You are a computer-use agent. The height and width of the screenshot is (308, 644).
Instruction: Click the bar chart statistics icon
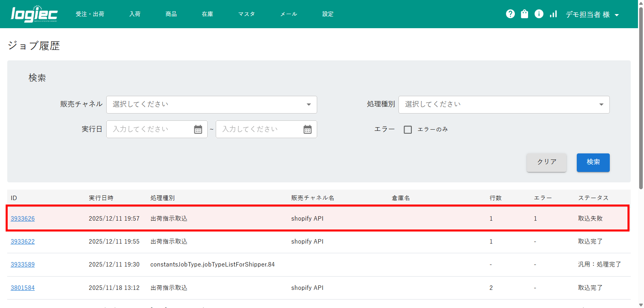(x=553, y=14)
